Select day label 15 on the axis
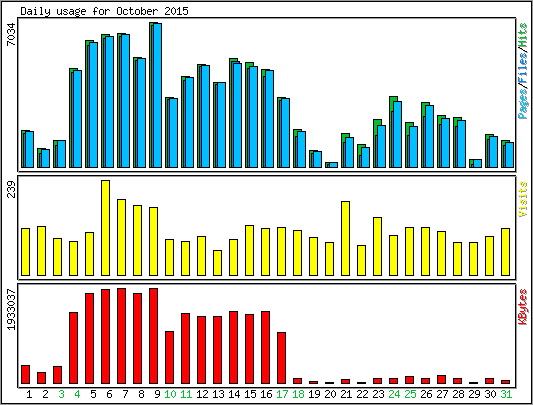 pos(250,394)
